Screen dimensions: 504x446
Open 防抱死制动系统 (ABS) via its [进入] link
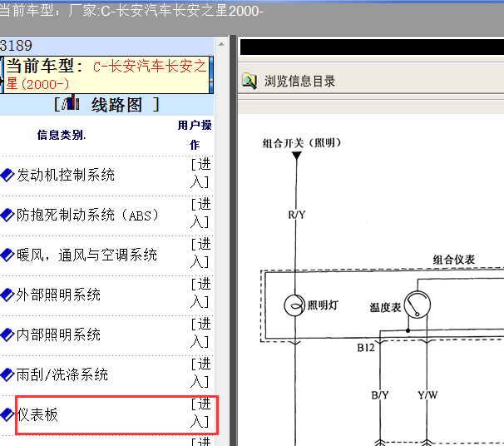point(200,213)
